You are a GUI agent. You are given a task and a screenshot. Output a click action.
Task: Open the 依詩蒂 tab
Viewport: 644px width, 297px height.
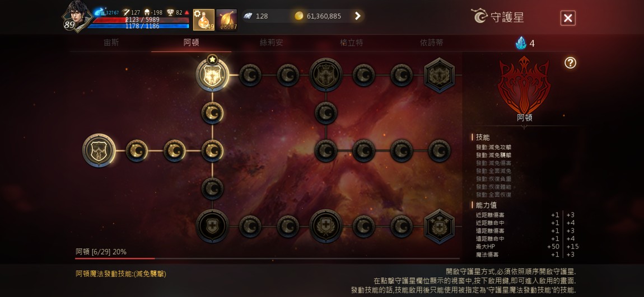[432, 43]
